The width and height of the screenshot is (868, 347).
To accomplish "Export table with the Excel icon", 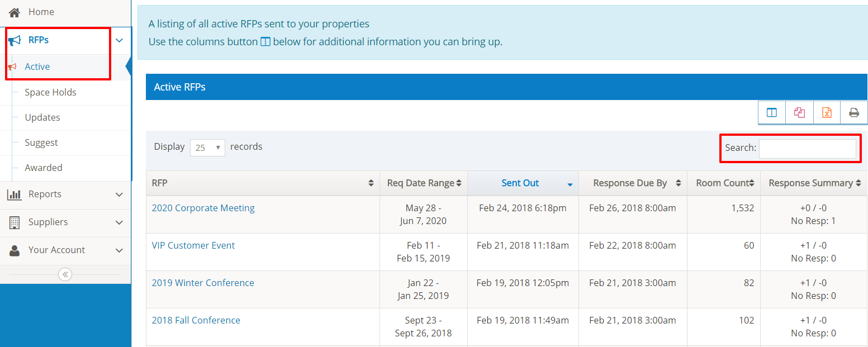I will (x=827, y=112).
